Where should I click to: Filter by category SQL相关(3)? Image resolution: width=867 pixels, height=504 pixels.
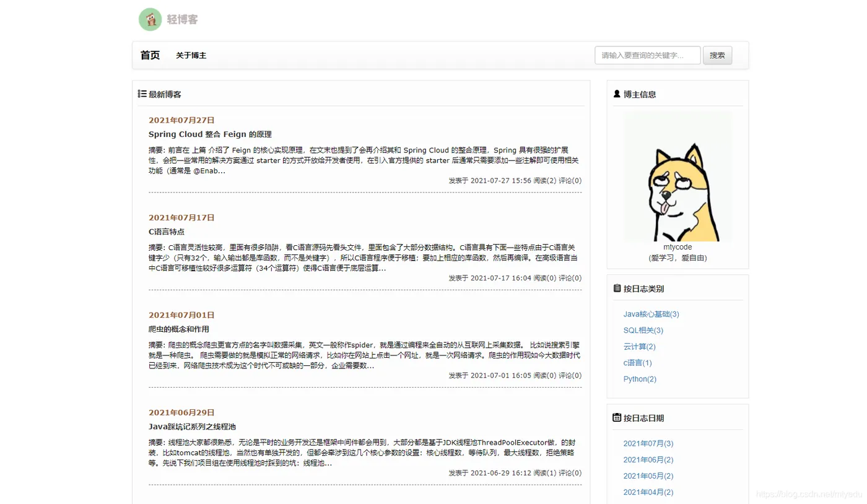pos(643,330)
